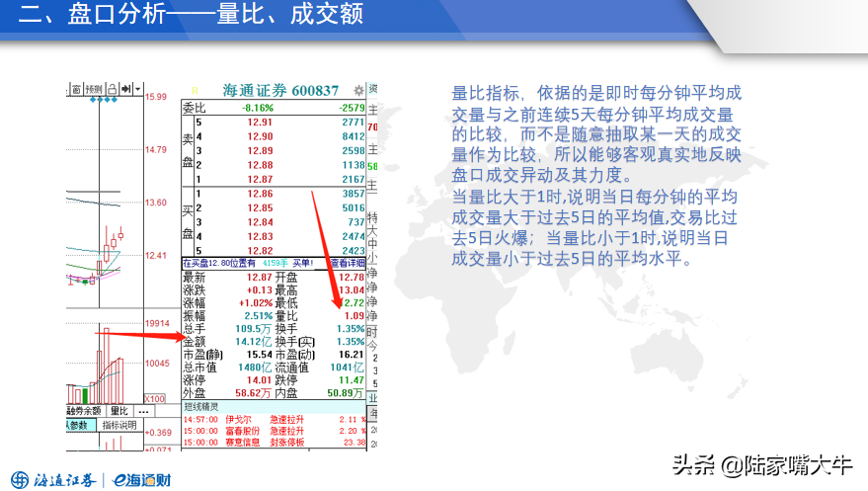
Task: Click the yellow R marker by stock title
Action: point(195,91)
